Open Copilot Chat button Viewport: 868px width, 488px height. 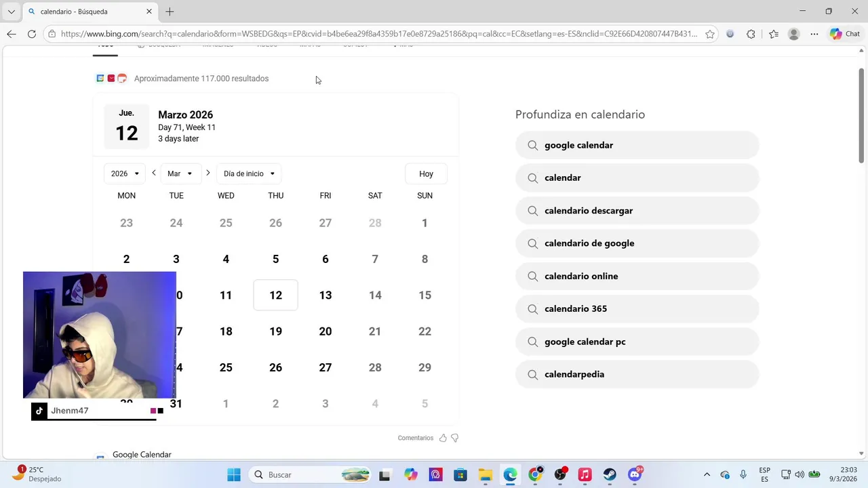click(x=845, y=34)
